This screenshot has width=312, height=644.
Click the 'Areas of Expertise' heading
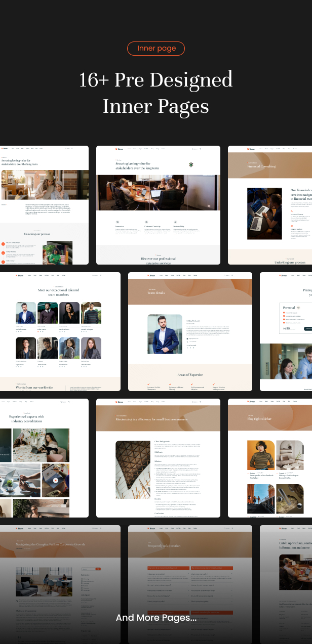click(x=189, y=375)
